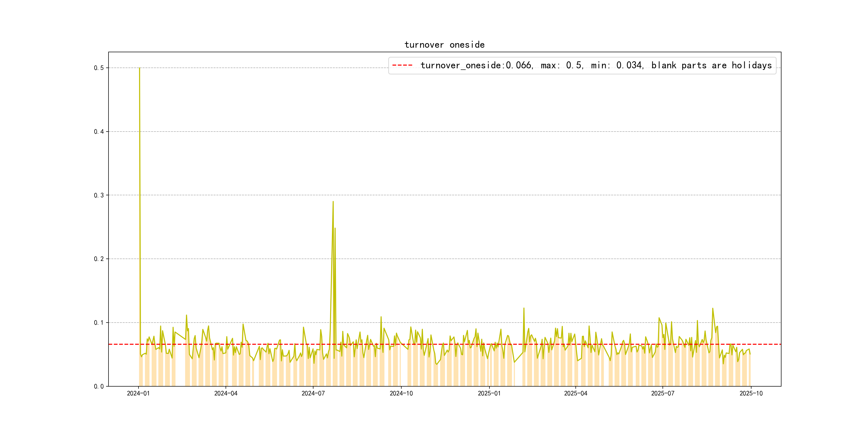Image resolution: width=868 pixels, height=434 pixels.
Task: Click the 0.2 y-axis tick label
Action: (x=99, y=259)
